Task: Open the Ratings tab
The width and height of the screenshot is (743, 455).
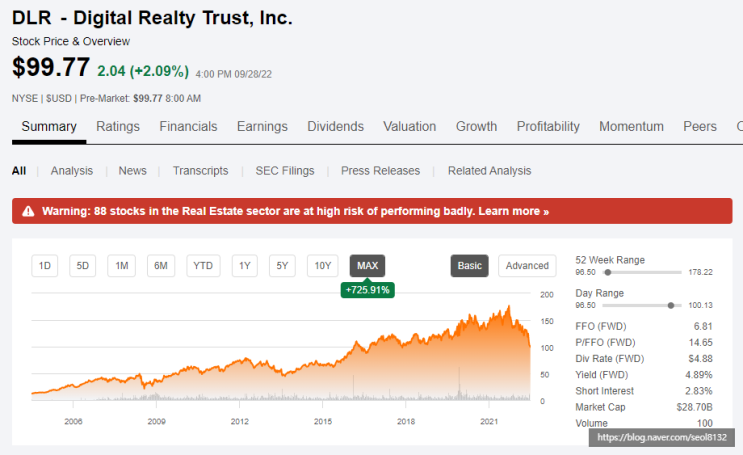Action: 118,127
